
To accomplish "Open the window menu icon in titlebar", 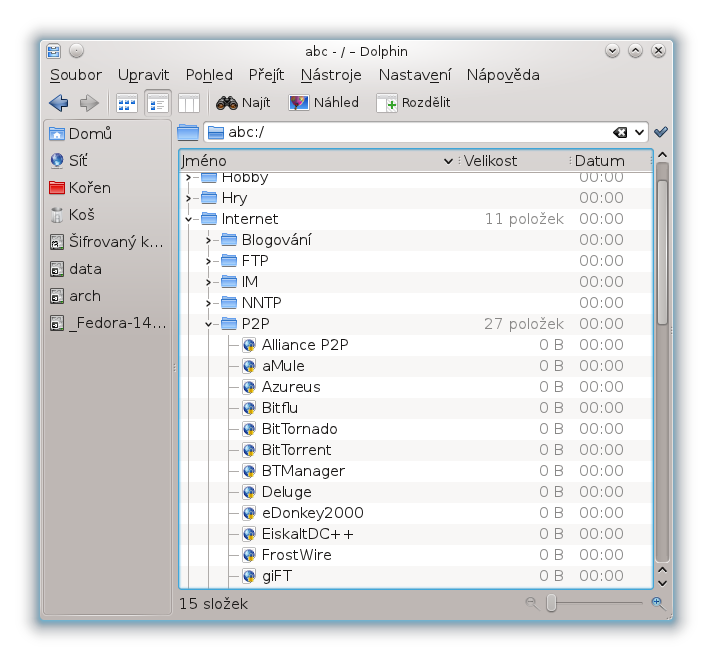I will [53, 51].
